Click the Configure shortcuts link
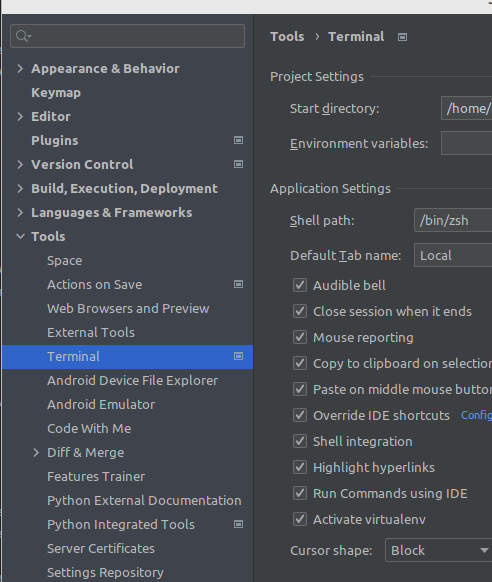 tap(476, 415)
